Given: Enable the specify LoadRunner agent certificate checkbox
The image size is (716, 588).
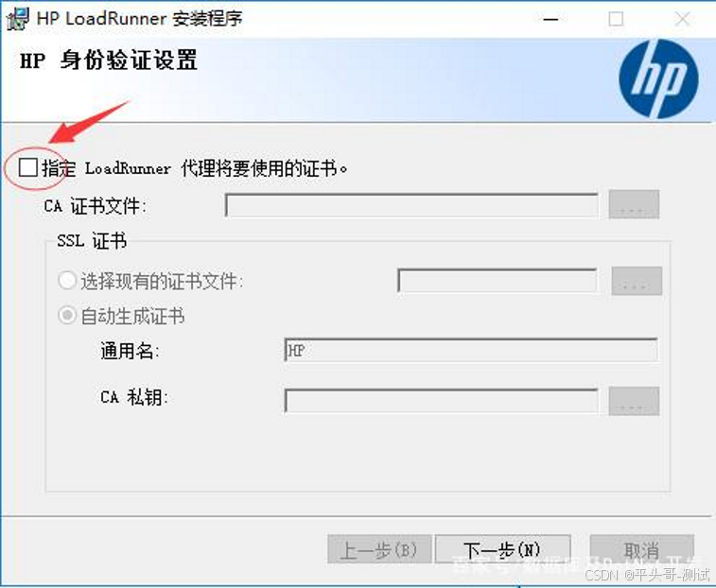Looking at the screenshot, I should click(x=27, y=167).
